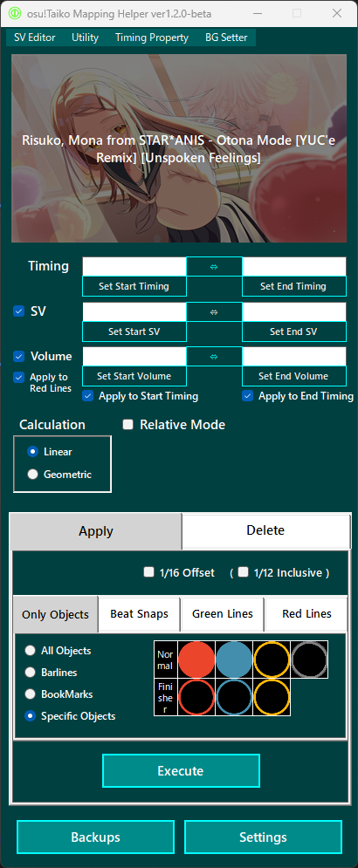
Task: Click the Otona Mode beatmap background banner
Action: (x=179, y=148)
